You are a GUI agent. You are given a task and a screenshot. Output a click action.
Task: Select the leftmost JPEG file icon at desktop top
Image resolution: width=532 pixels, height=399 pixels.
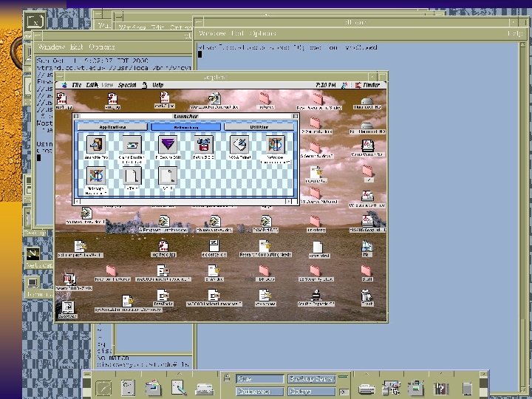(x=61, y=99)
